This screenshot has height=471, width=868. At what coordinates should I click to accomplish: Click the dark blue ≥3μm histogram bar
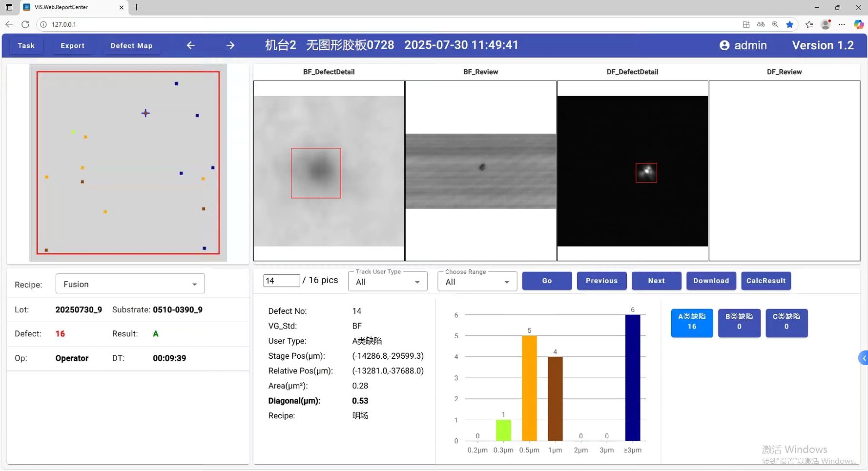632,377
